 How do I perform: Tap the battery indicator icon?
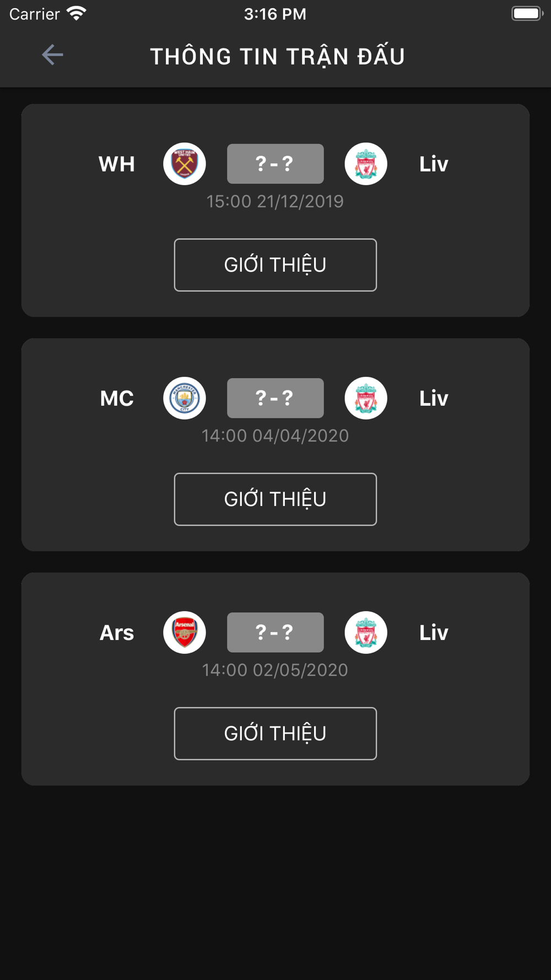(527, 13)
